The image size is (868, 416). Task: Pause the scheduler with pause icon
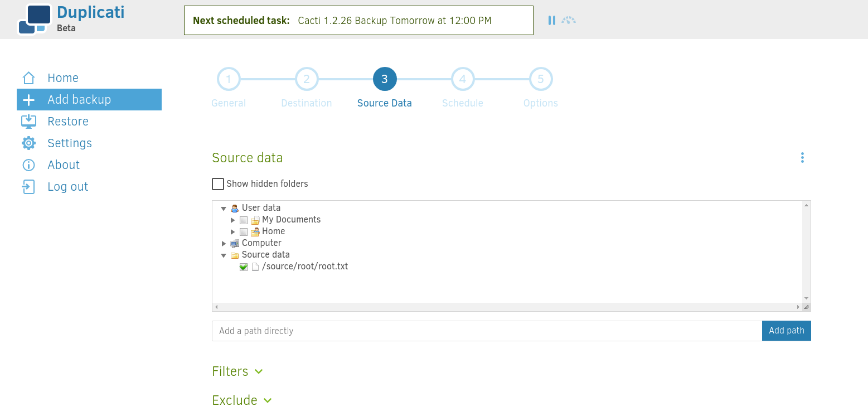[x=551, y=21]
